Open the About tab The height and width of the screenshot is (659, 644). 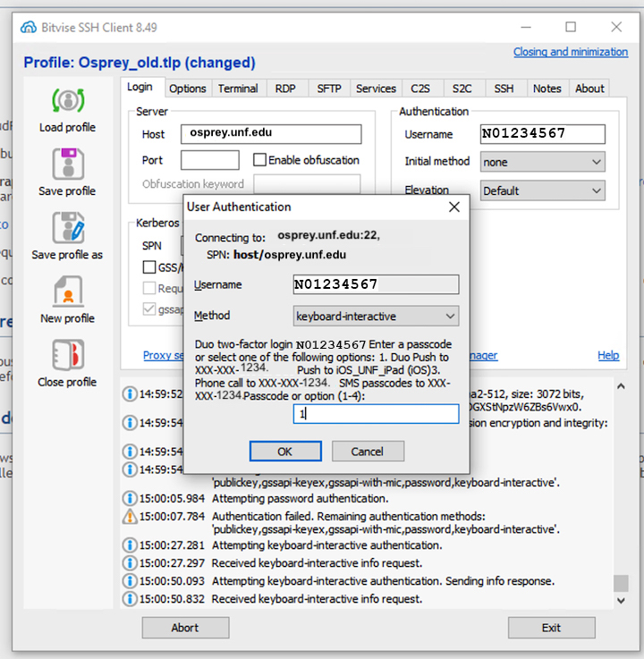(589, 89)
